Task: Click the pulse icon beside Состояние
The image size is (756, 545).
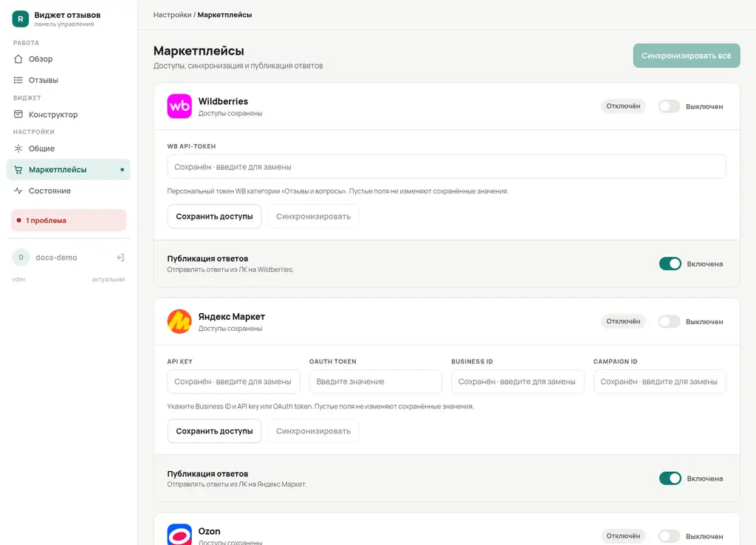Action: coord(18,191)
